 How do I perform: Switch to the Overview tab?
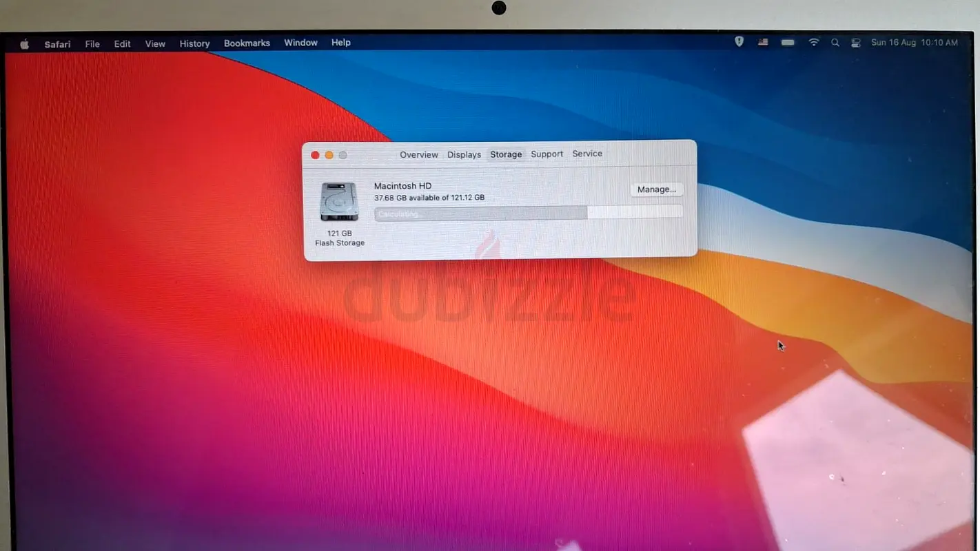click(x=419, y=155)
